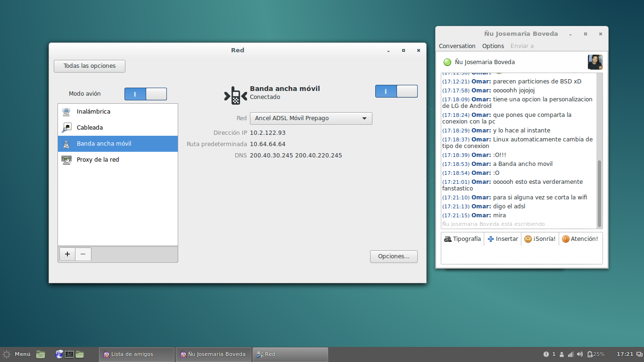Click the Opciones... button
This screenshot has width=644, height=362.
click(394, 256)
